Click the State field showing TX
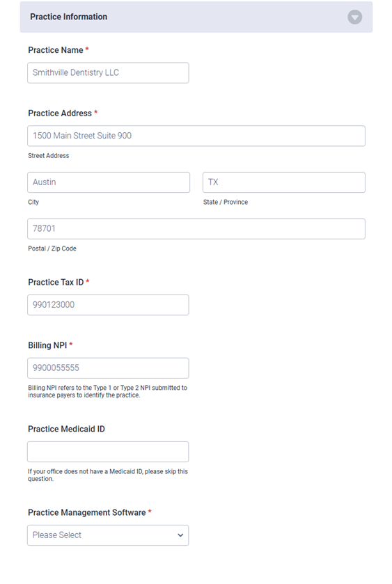The width and height of the screenshot is (392, 584). (284, 182)
